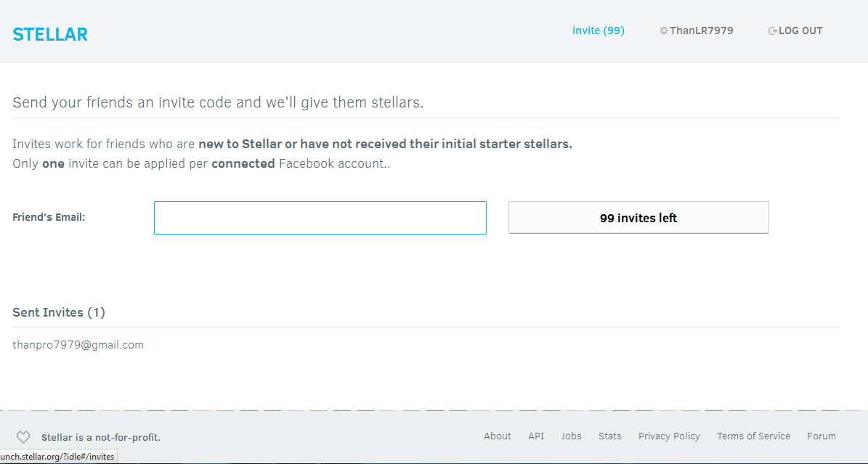Viewport: 868px width, 464px height.
Task: Click the heart icon in the footer
Action: tap(23, 437)
